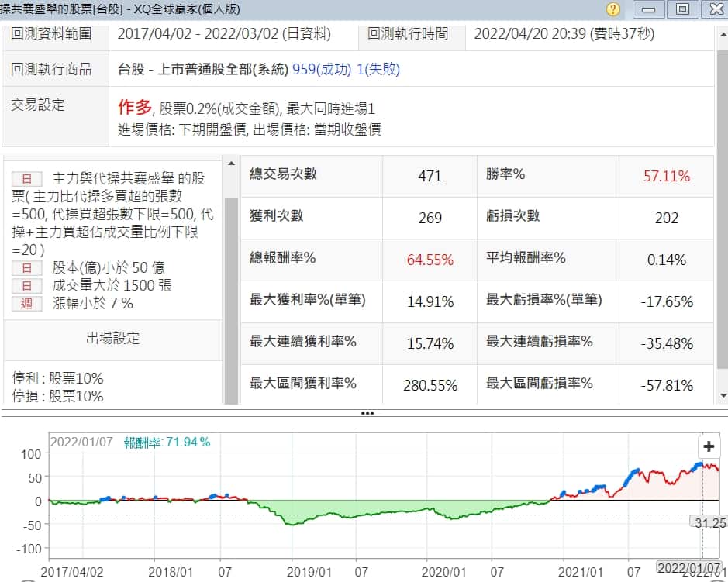Click the 日 icon beside 主力與代操共襄盛舉
The height and width of the screenshot is (582, 728).
coord(26,179)
